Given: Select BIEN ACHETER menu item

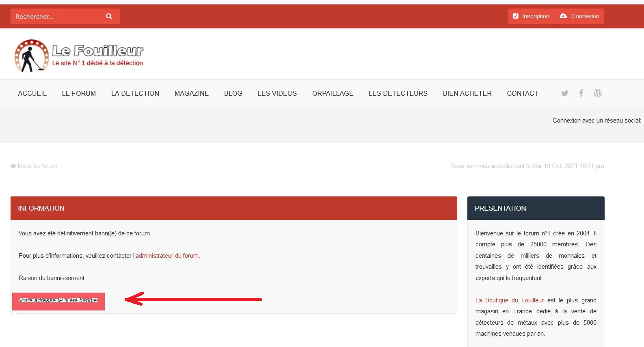Looking at the screenshot, I should point(467,93).
